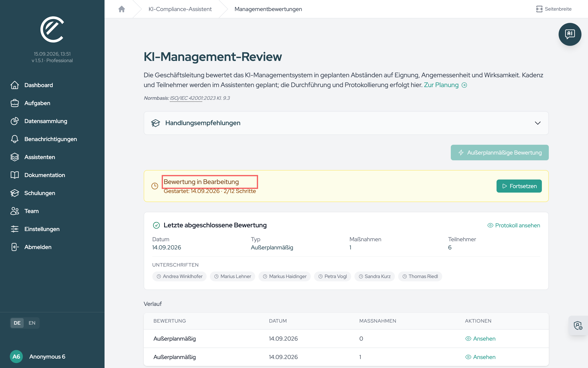Click 'Gestartet: 14.09.2026 · 2/12 Schritte' text
The image size is (588, 368).
pos(210,191)
